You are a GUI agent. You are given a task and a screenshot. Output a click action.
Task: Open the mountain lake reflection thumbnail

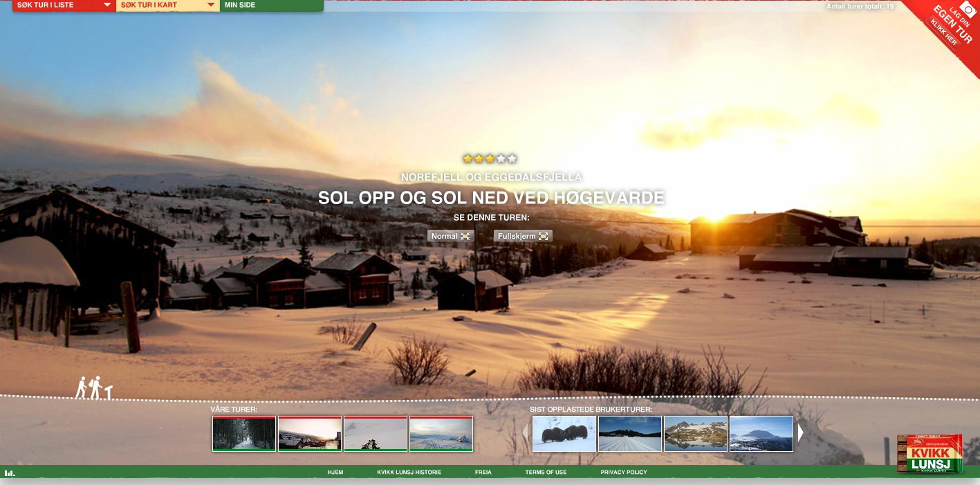coord(696,434)
